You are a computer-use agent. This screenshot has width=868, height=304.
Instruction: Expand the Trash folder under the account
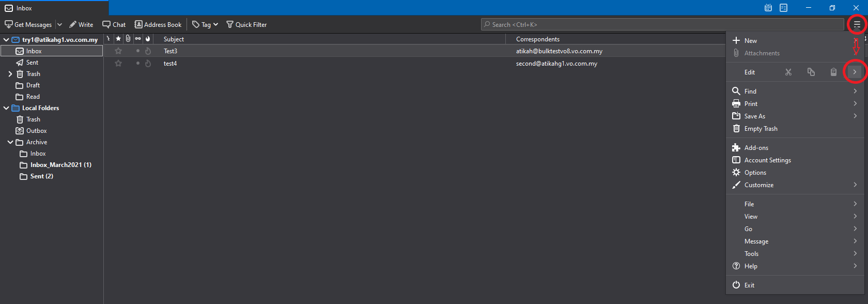pyautogui.click(x=10, y=74)
